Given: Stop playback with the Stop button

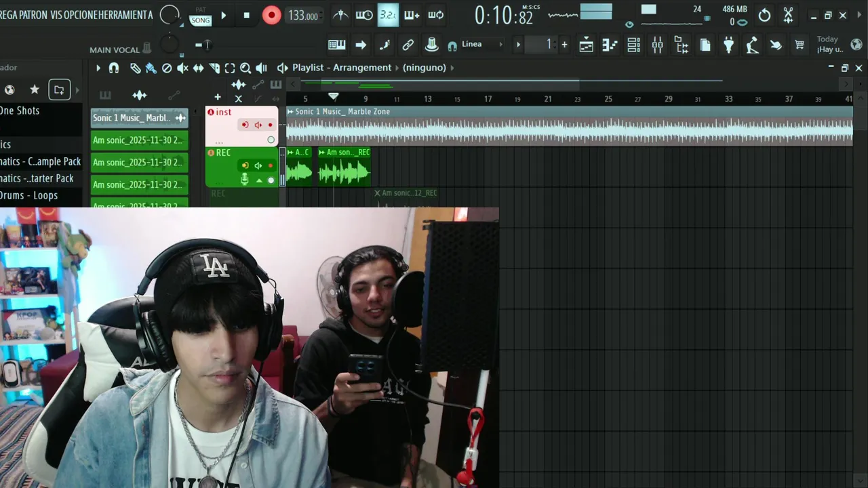Looking at the screenshot, I should [x=246, y=15].
